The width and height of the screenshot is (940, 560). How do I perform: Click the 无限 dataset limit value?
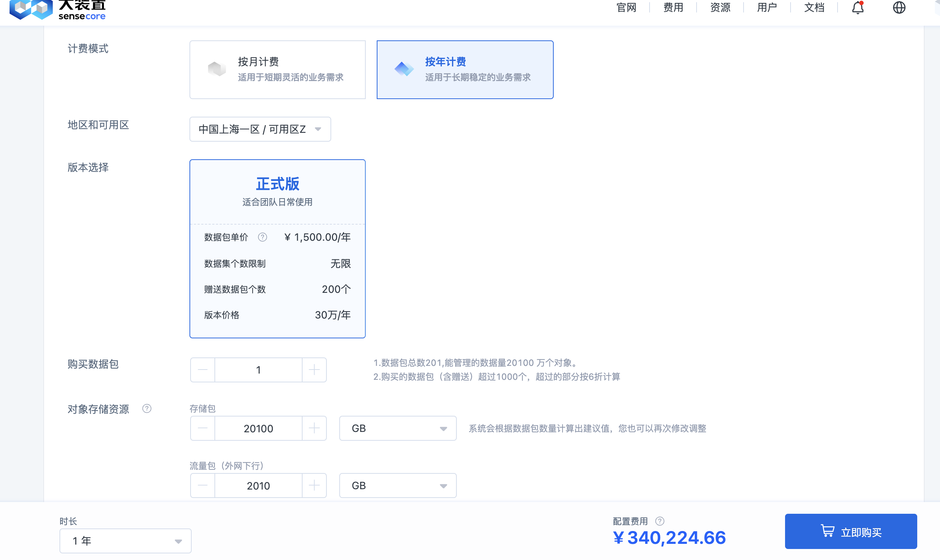pyautogui.click(x=340, y=263)
